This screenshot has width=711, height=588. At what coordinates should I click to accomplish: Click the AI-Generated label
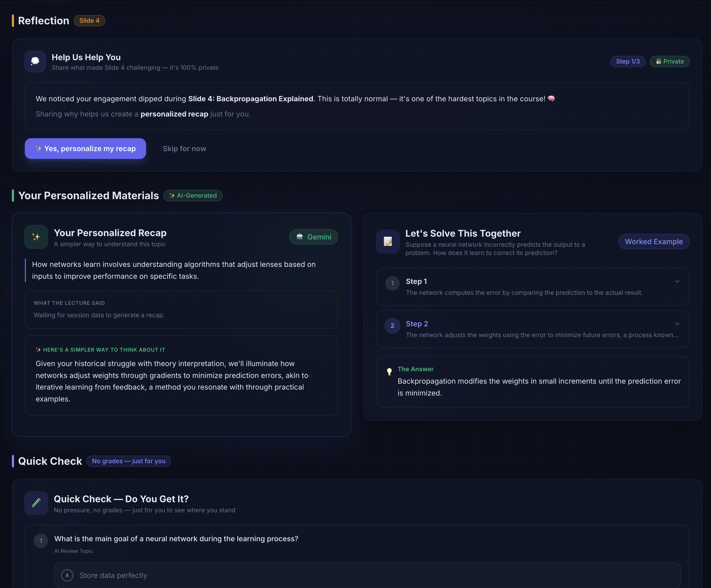click(193, 196)
